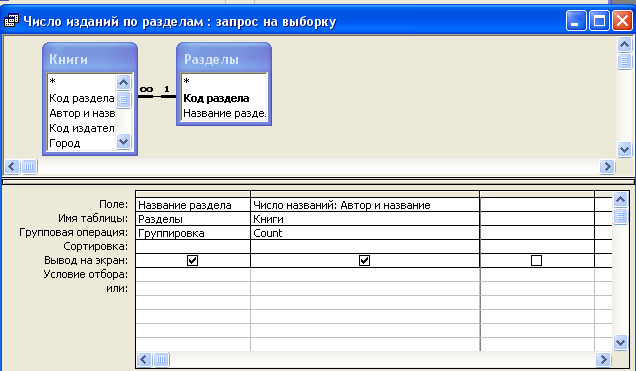The height and width of the screenshot is (371, 636).
Task: Select Автор и назв field in Книги
Action: coord(82,113)
